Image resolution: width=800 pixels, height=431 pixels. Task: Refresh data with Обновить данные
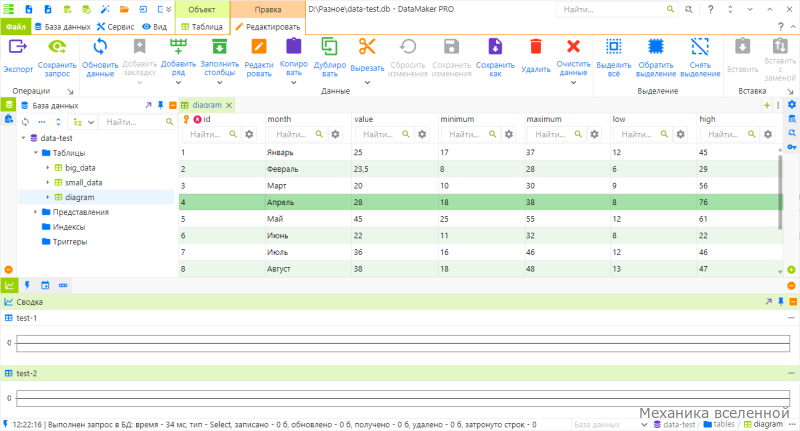pyautogui.click(x=100, y=57)
